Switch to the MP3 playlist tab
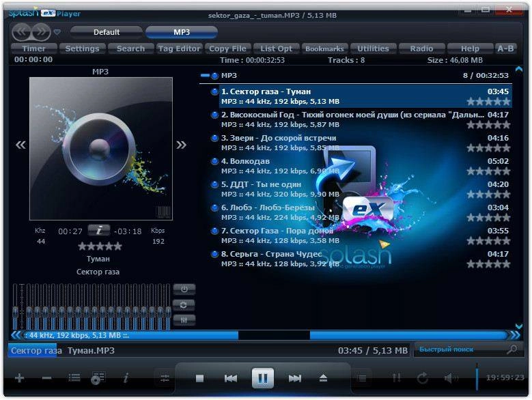The width and height of the screenshot is (532, 400). pyautogui.click(x=182, y=32)
